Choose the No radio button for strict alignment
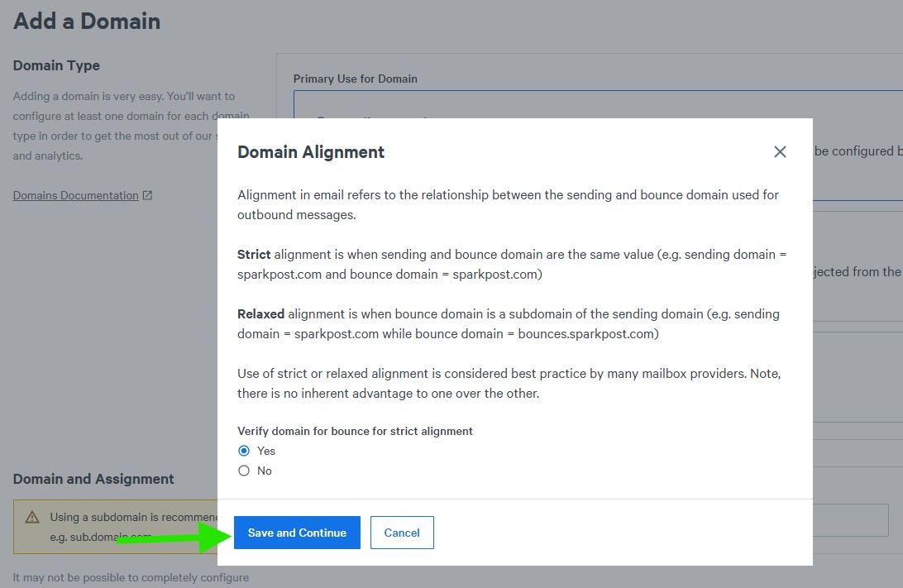The image size is (903, 588). tap(244, 471)
